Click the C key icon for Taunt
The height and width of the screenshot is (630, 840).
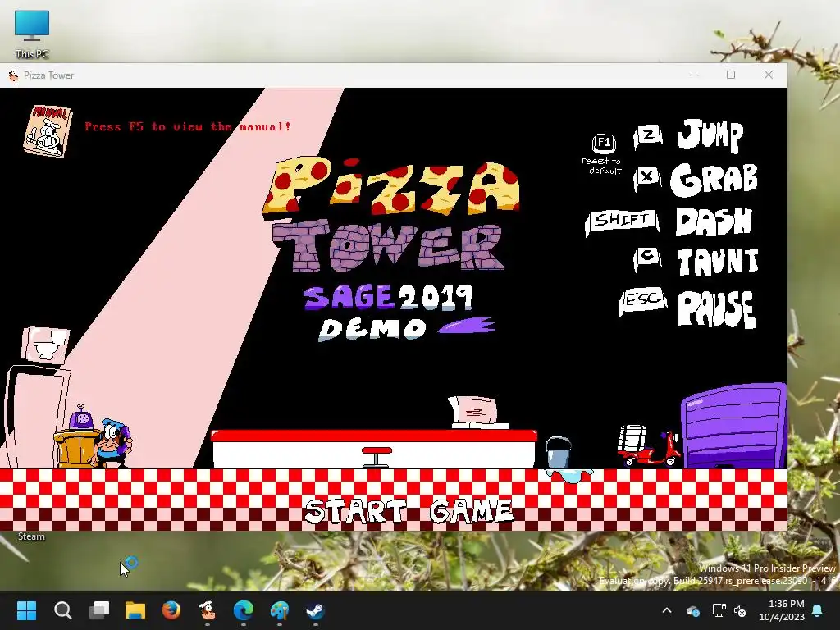[x=648, y=258]
